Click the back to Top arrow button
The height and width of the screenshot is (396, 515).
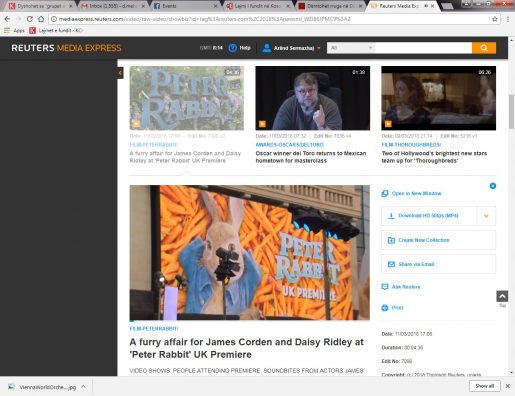tap(502, 296)
